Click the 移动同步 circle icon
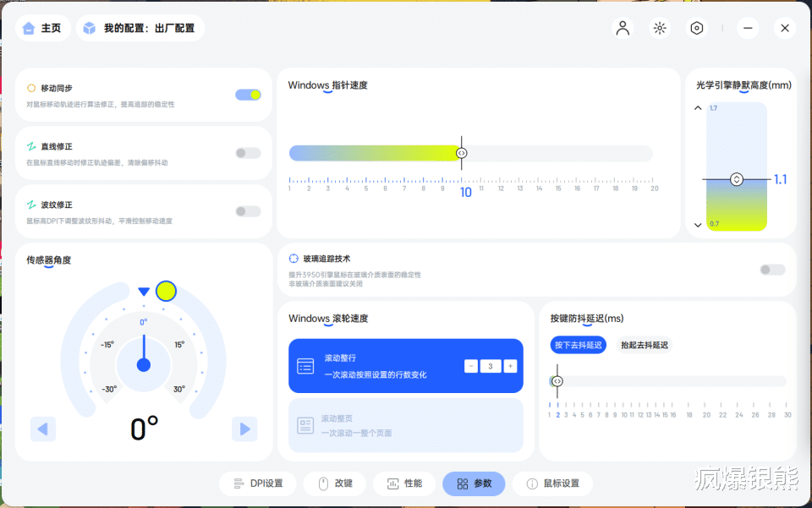This screenshot has height=508, width=812. click(31, 88)
